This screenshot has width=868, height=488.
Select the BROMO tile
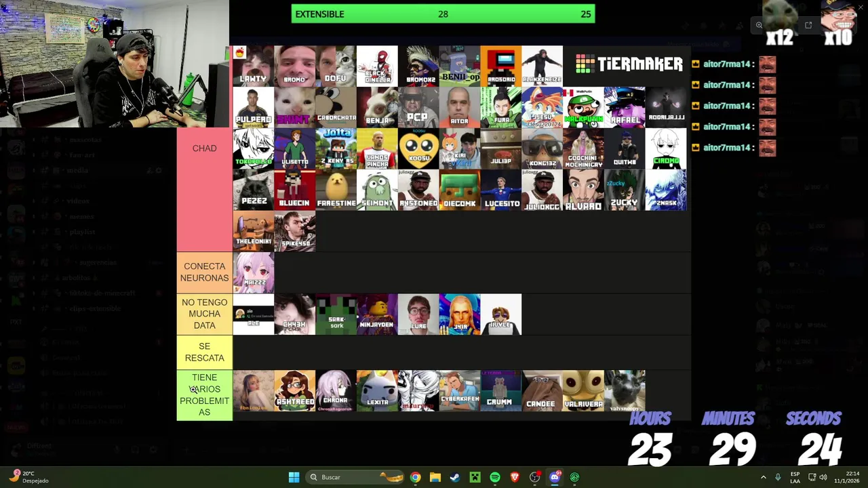tap(294, 66)
